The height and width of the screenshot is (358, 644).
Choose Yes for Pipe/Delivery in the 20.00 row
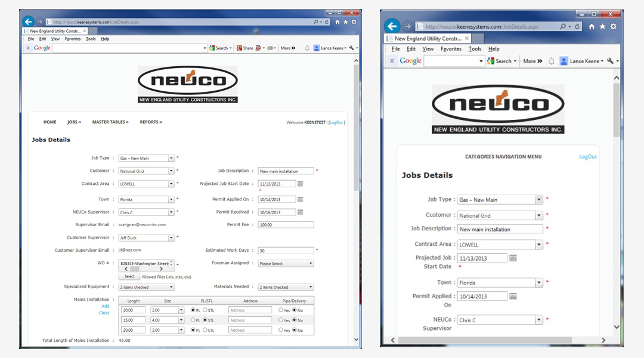tap(281, 330)
